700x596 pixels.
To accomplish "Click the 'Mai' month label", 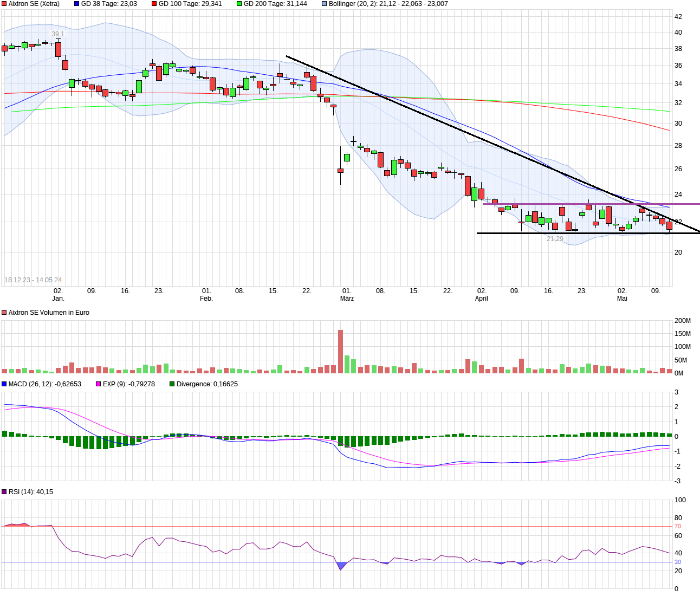I will [x=622, y=299].
